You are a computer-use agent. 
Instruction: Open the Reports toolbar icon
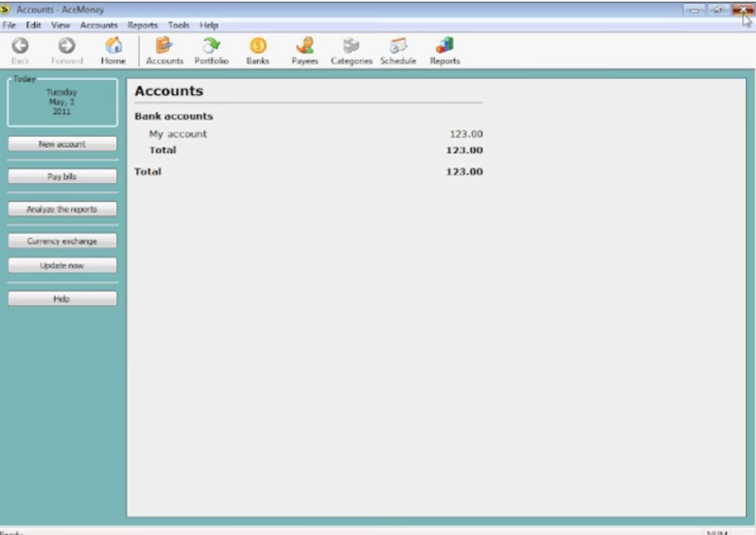[x=444, y=50]
